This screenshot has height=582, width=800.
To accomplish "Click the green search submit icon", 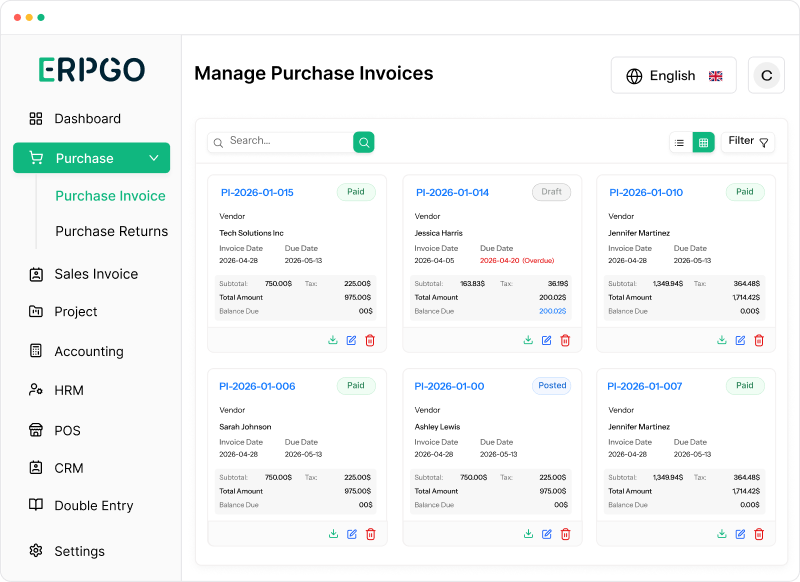I will click(x=364, y=142).
